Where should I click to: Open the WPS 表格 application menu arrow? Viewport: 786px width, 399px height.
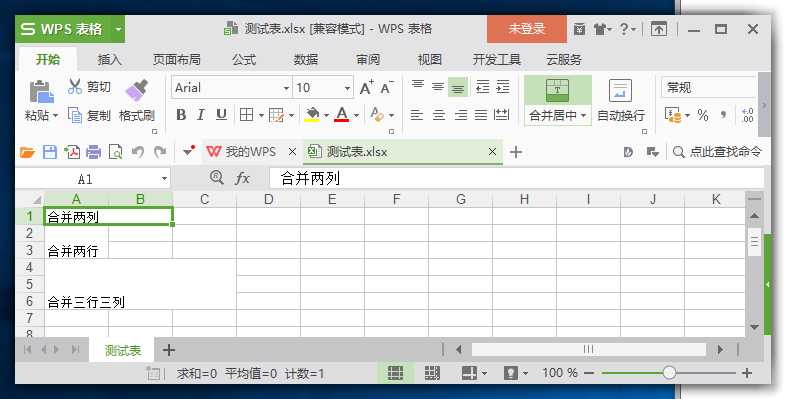pyautogui.click(x=118, y=29)
